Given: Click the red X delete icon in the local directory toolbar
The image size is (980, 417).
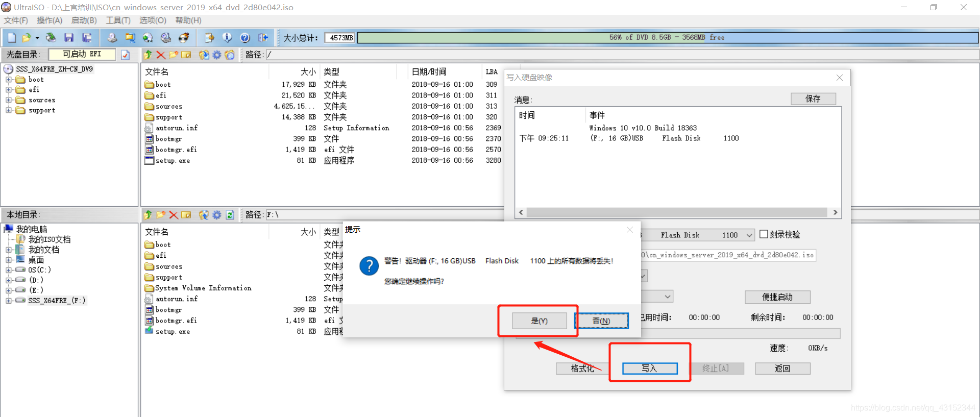Looking at the screenshot, I should 174,215.
